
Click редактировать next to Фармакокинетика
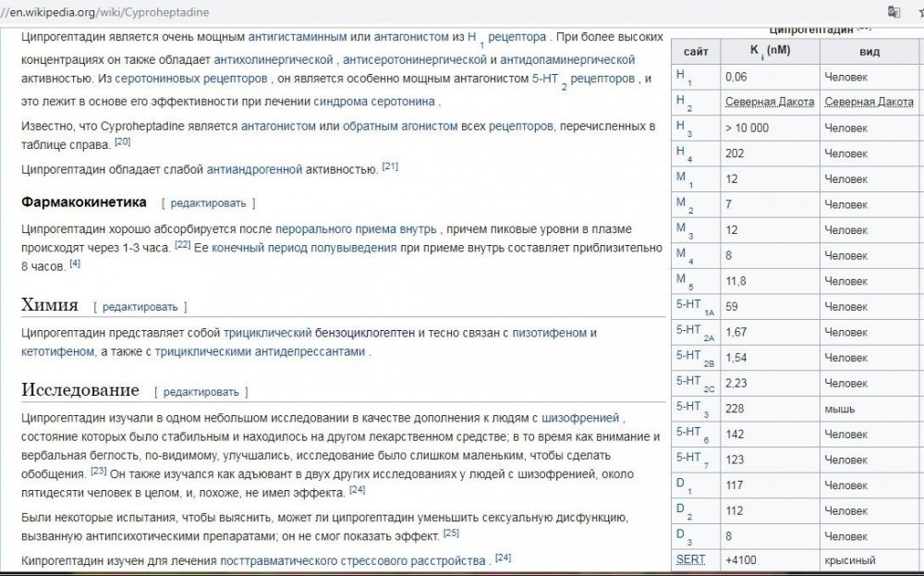208,203
